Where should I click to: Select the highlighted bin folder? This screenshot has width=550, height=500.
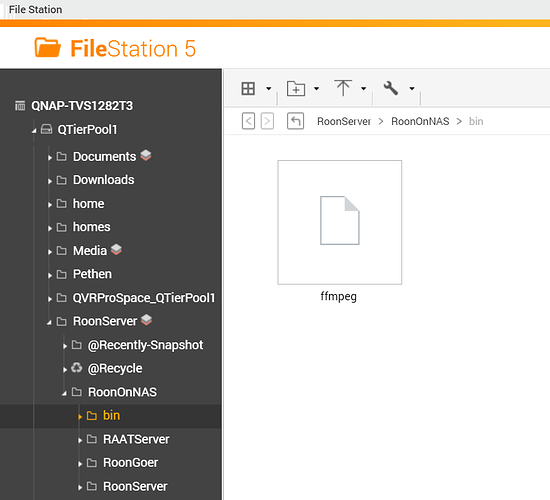tap(111, 415)
